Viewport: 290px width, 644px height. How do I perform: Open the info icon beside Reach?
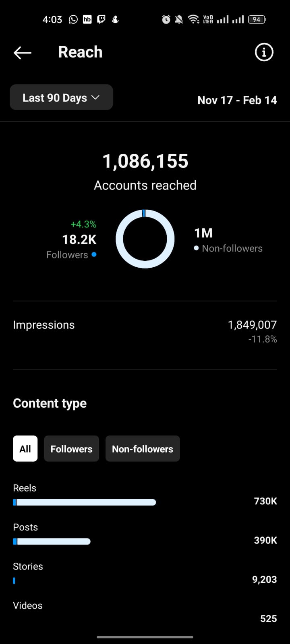pos(264,52)
